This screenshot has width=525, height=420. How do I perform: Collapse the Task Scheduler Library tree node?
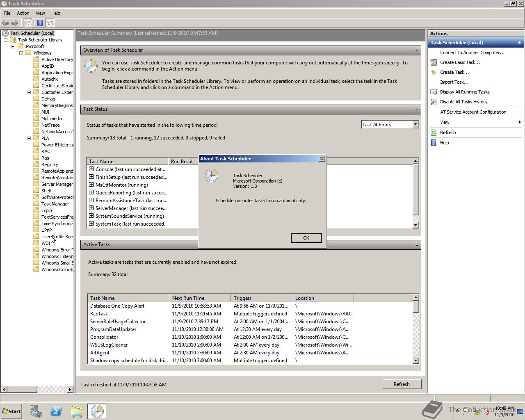[x=5, y=40]
